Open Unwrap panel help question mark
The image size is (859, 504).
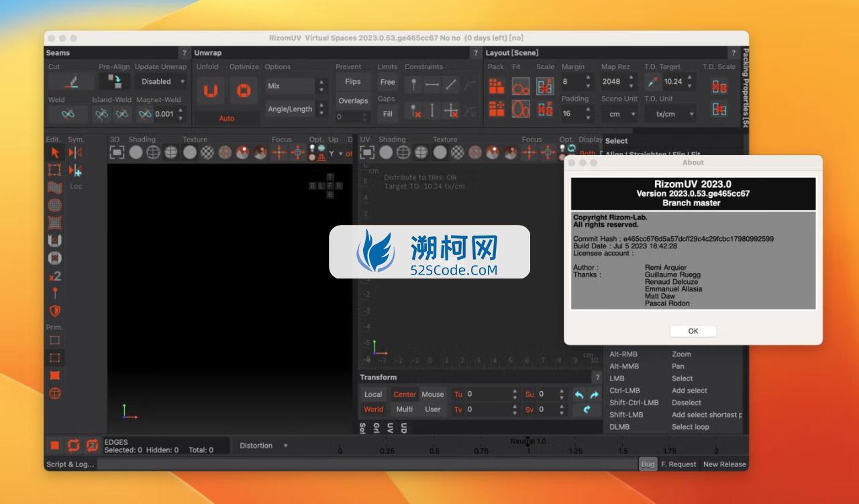click(x=476, y=53)
